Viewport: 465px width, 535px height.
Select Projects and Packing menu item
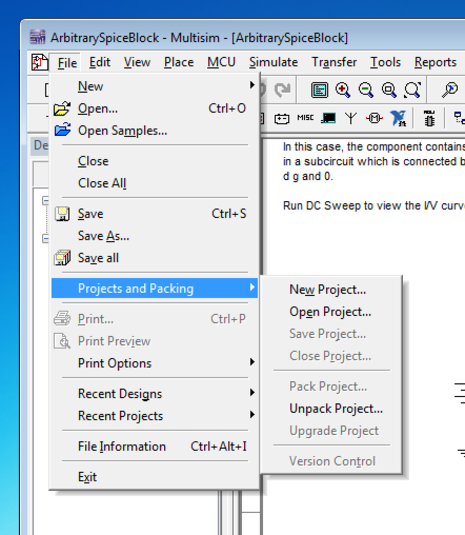tap(155, 288)
